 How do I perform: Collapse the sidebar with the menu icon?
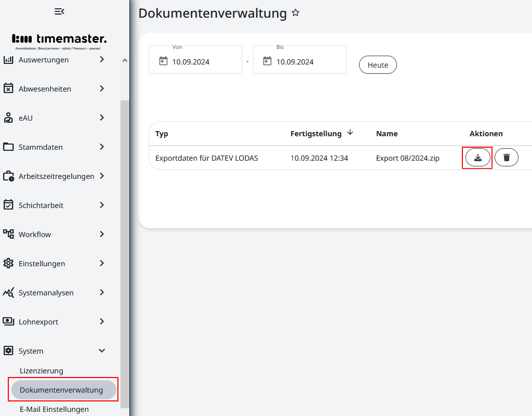coord(59,11)
